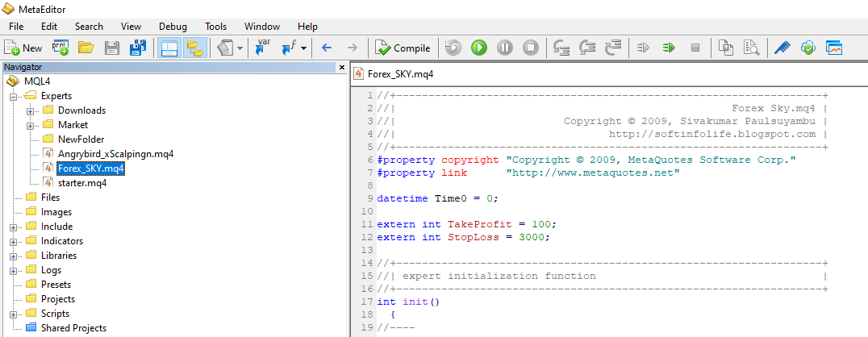Open the Window menu

(x=262, y=27)
